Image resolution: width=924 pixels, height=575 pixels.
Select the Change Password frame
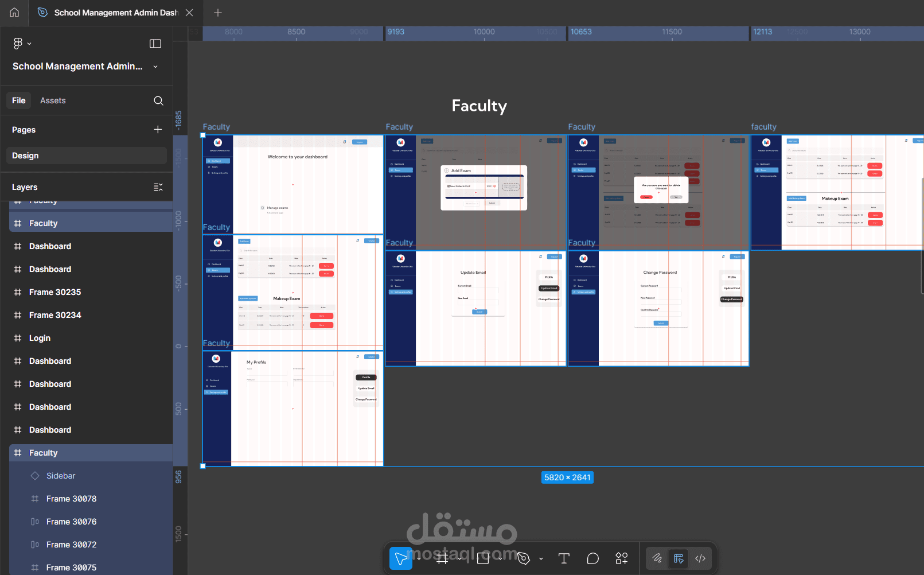[658, 308]
